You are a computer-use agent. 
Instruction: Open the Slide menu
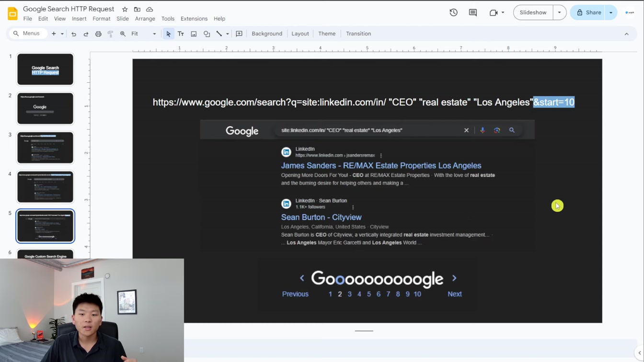coord(123,19)
